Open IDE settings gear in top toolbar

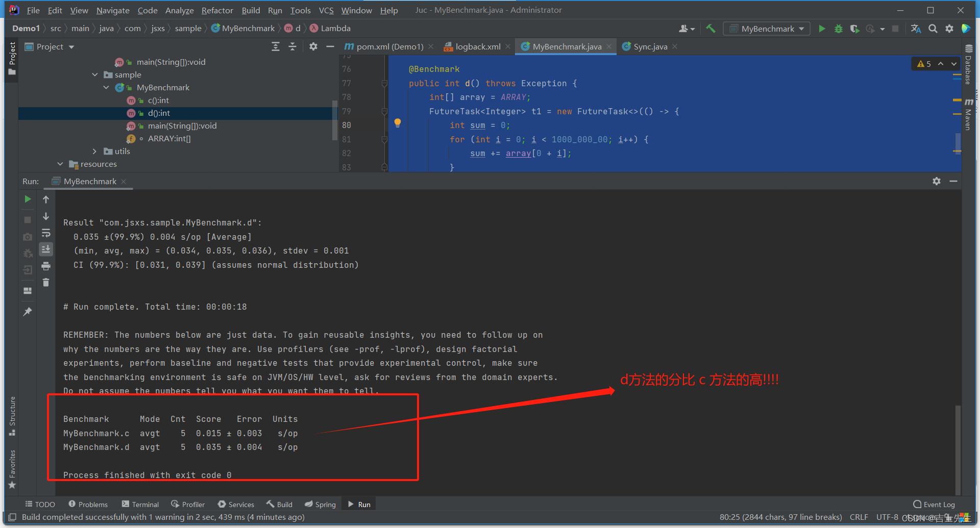(949, 29)
